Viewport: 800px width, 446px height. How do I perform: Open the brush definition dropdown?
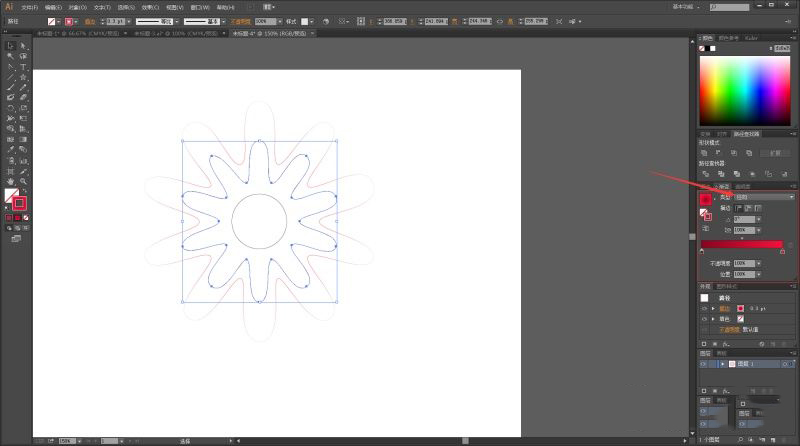(x=223, y=21)
